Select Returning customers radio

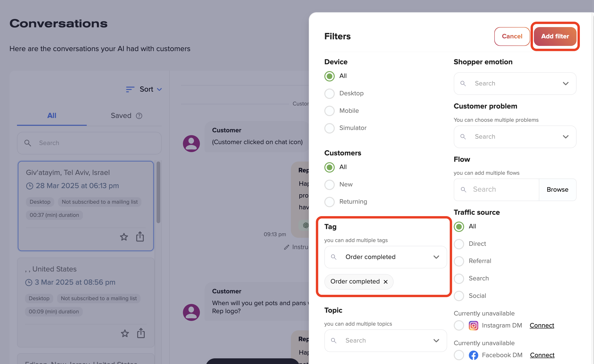point(329,202)
